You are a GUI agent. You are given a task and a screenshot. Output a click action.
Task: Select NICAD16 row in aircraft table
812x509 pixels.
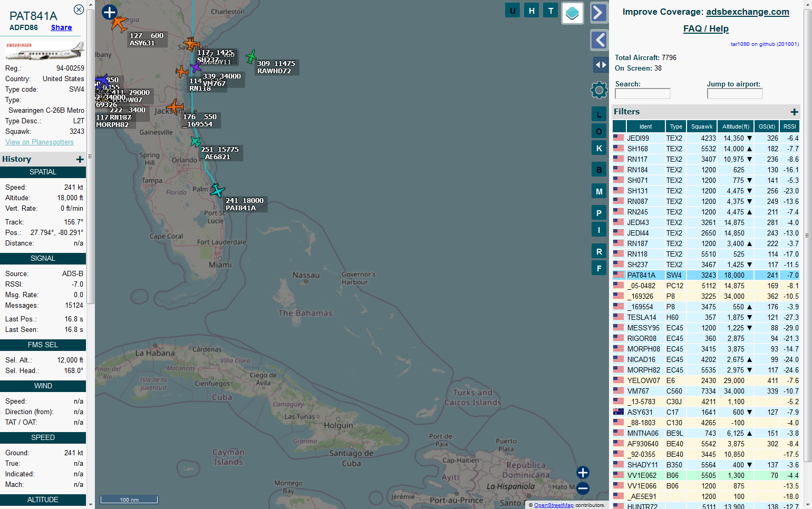click(706, 359)
